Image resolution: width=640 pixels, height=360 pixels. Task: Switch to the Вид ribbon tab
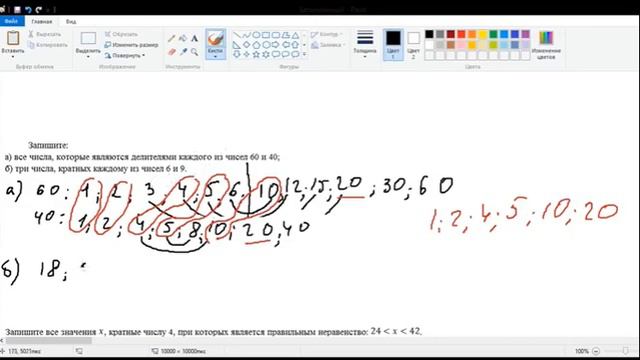(71, 22)
